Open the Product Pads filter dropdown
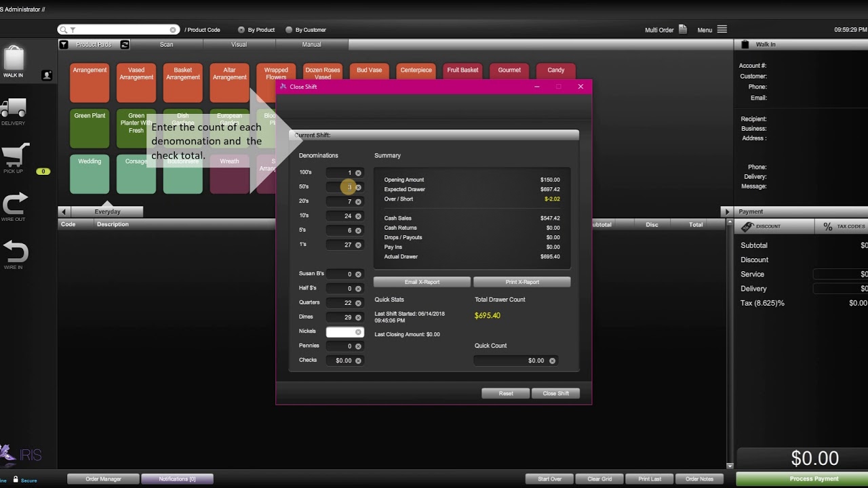The image size is (868, 488). tap(64, 45)
